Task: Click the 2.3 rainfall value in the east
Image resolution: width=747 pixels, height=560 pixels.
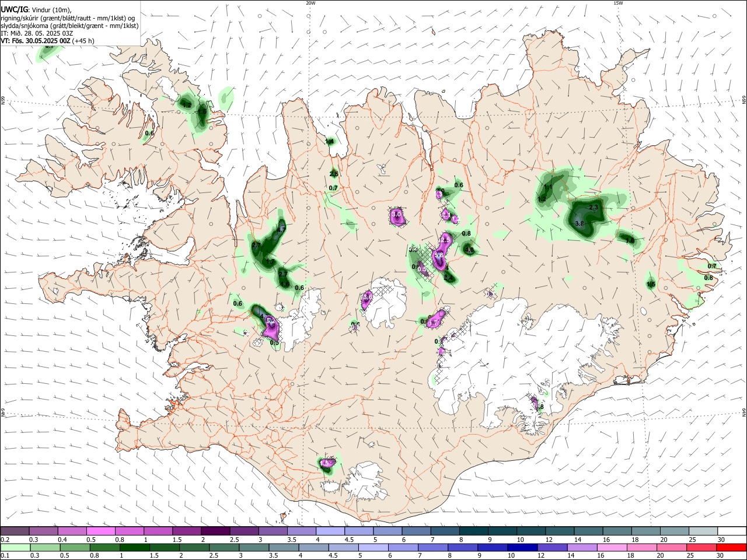Action: point(594,207)
